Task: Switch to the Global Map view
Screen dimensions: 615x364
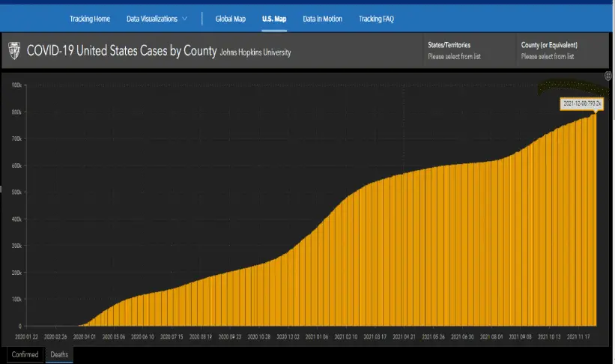Action: pyautogui.click(x=230, y=18)
